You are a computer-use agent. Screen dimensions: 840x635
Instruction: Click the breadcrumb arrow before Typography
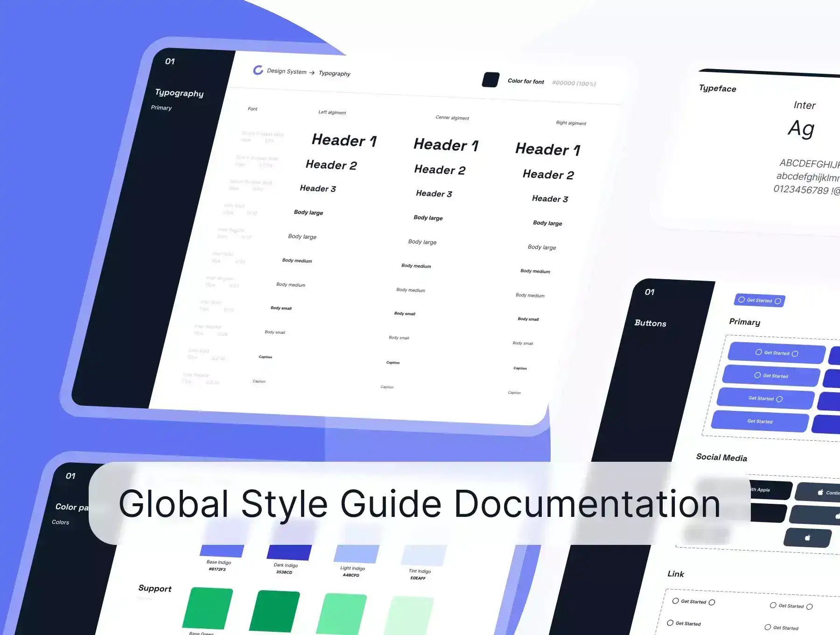312,73
